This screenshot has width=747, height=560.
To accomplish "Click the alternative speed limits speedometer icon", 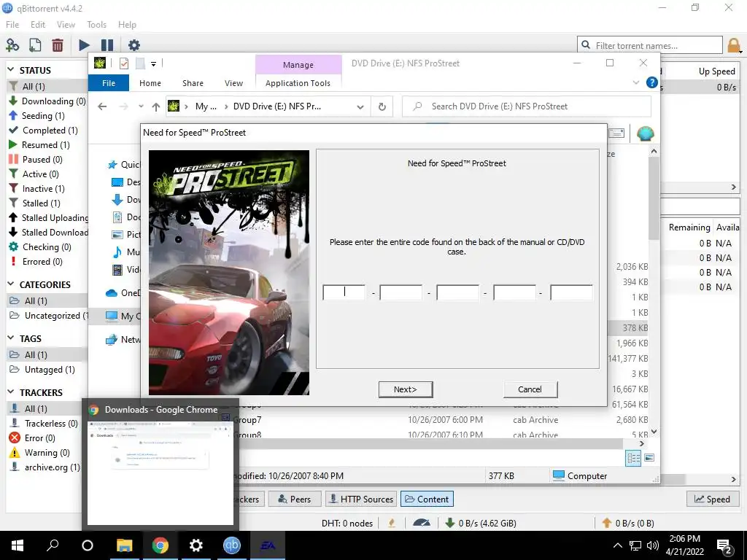I will pyautogui.click(x=422, y=523).
